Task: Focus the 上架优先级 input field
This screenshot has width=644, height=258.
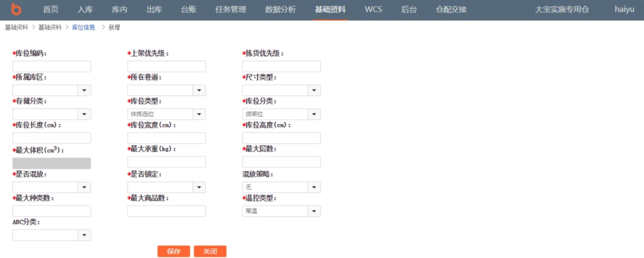Action: click(166, 67)
